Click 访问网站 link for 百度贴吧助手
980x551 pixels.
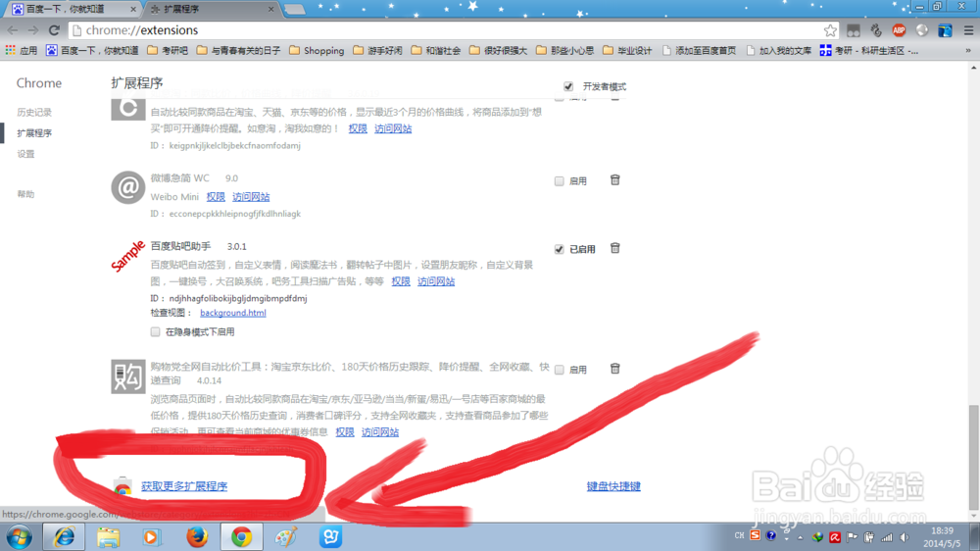click(436, 281)
